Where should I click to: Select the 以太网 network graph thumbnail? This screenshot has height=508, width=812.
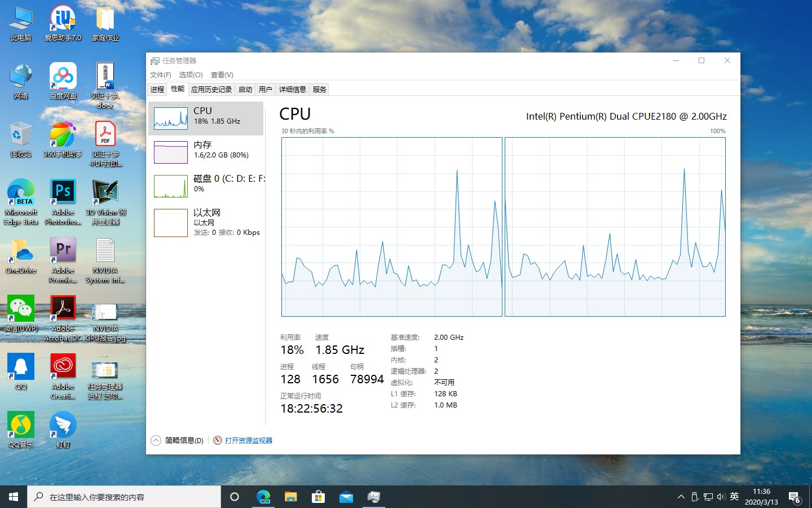click(x=171, y=222)
